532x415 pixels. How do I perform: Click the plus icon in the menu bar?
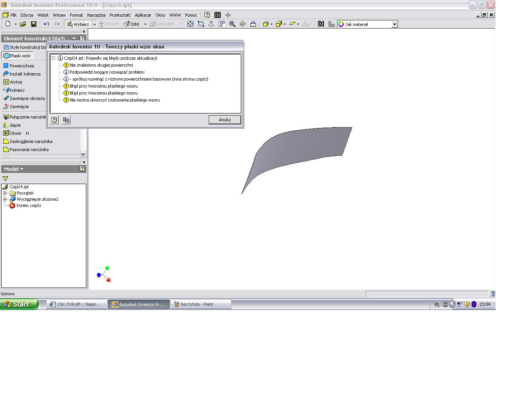tap(228, 15)
